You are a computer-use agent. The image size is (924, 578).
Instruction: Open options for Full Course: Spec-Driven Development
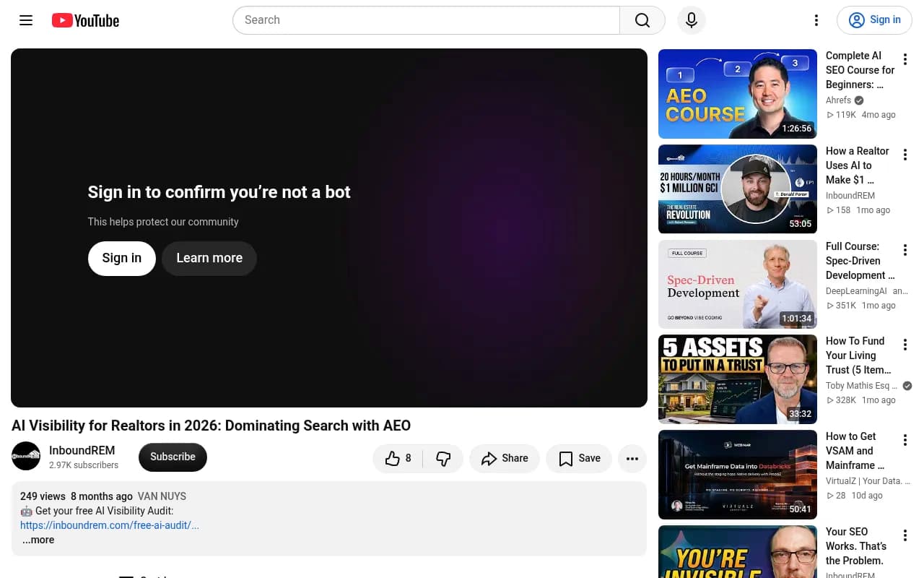[x=905, y=250]
